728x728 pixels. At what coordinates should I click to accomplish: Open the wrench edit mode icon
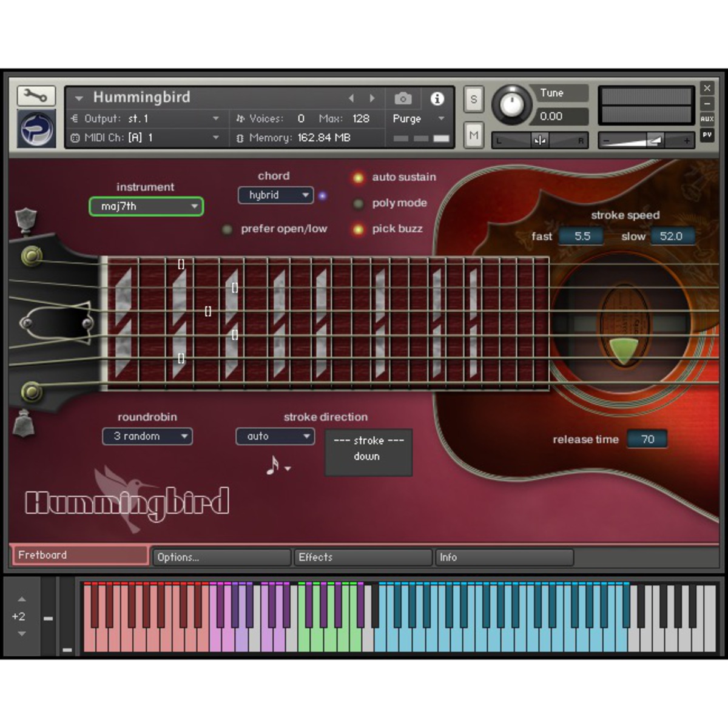pos(36,96)
